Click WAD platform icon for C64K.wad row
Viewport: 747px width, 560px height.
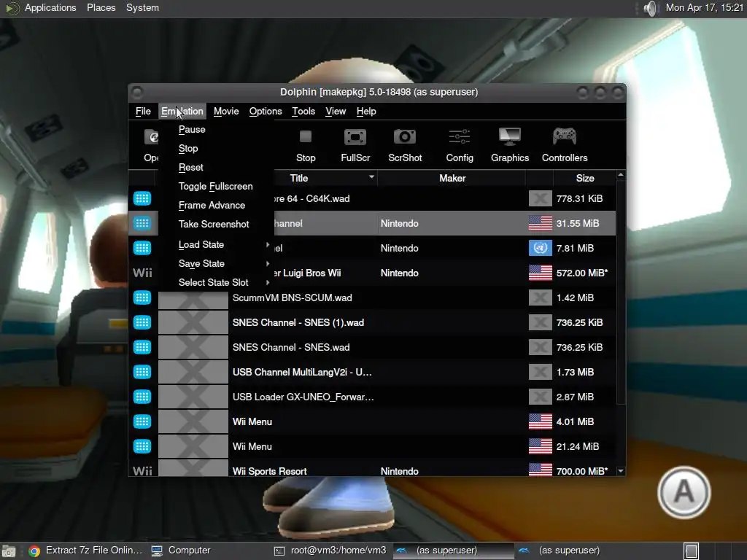(x=142, y=198)
